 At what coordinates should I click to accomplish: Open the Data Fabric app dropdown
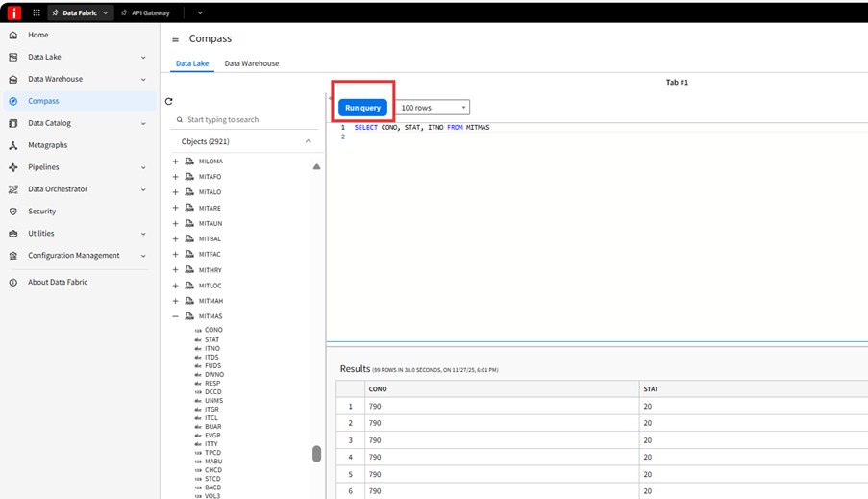tap(81, 12)
